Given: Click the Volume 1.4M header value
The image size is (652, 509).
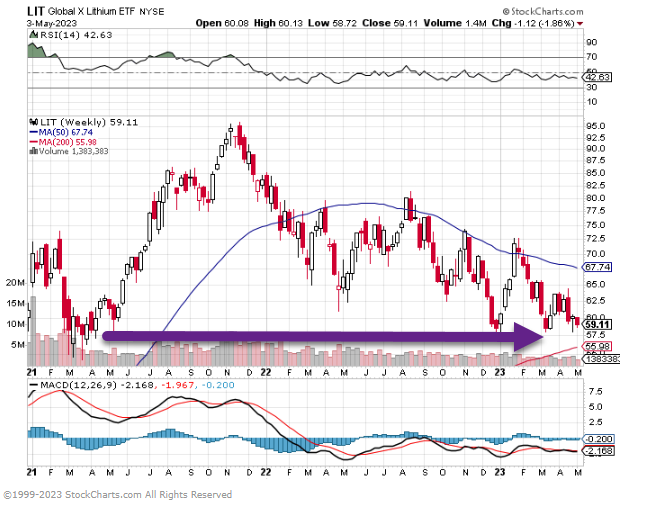Looking at the screenshot, I should point(454,23).
